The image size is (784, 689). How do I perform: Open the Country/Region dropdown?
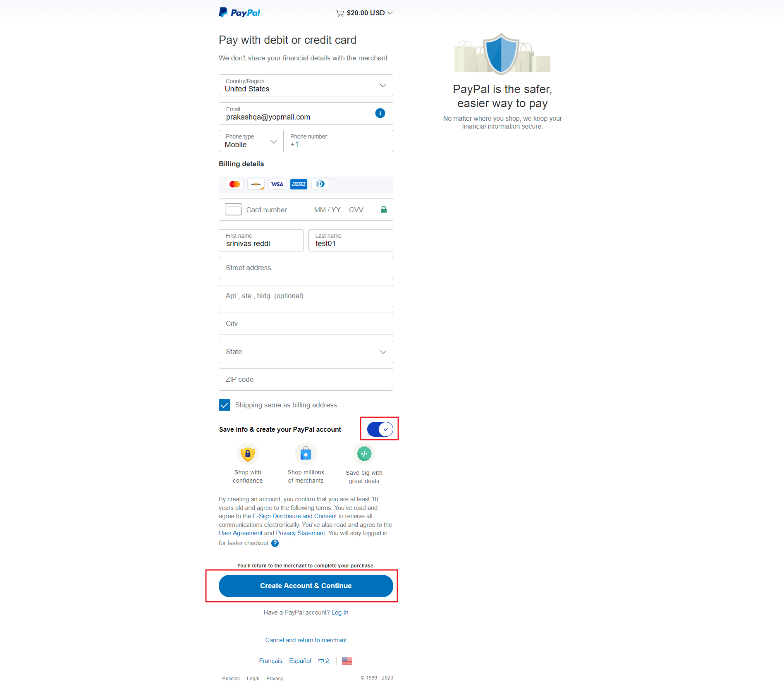(306, 85)
